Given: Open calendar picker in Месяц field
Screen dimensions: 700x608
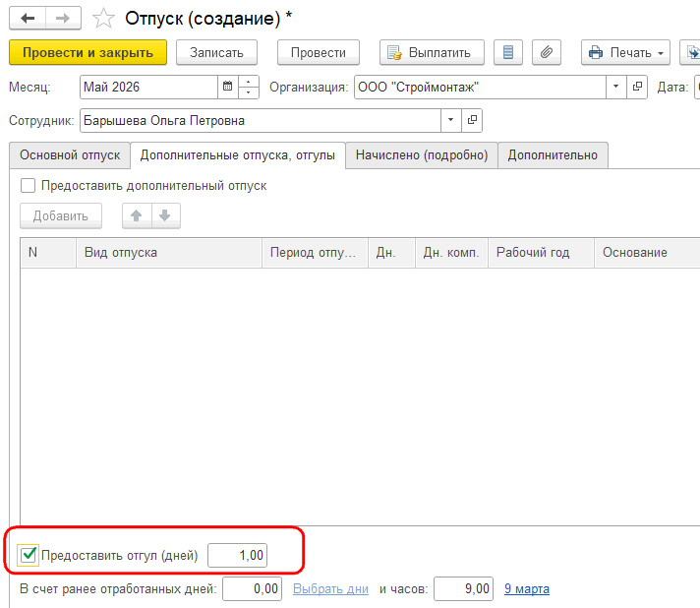Looking at the screenshot, I should (228, 87).
